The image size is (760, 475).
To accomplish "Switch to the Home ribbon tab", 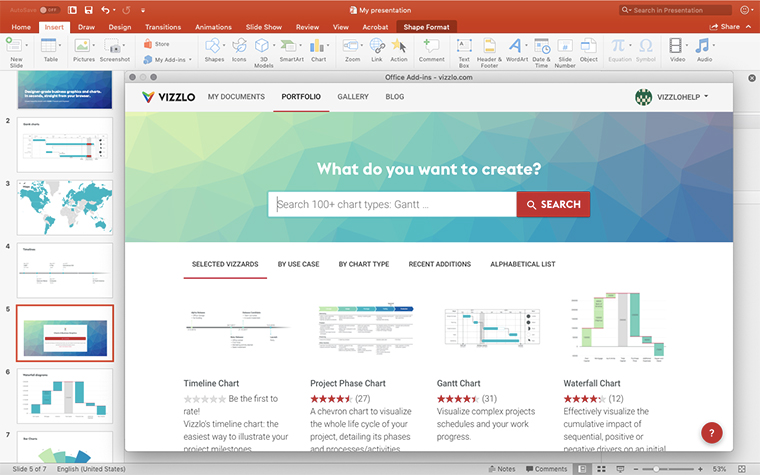I will [21, 27].
